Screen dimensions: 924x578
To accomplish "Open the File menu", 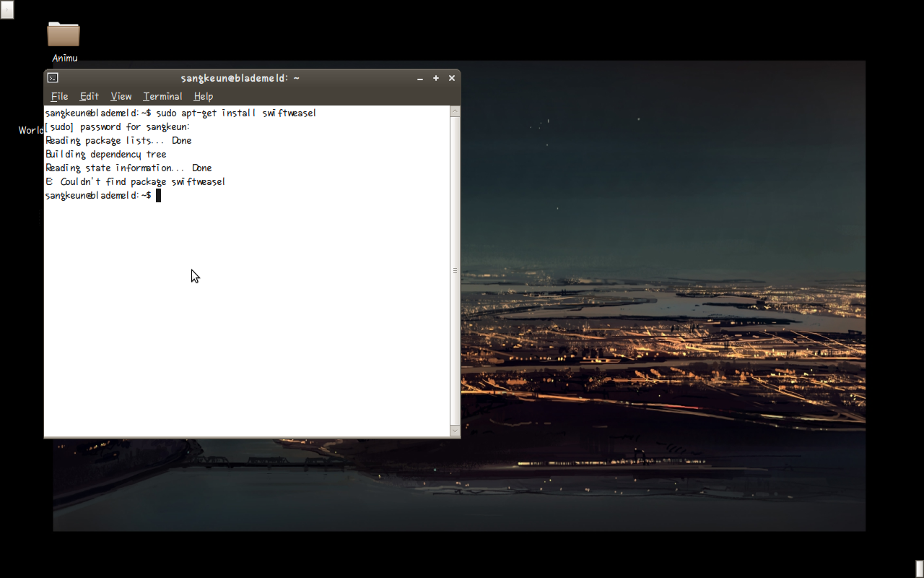I will [x=59, y=96].
